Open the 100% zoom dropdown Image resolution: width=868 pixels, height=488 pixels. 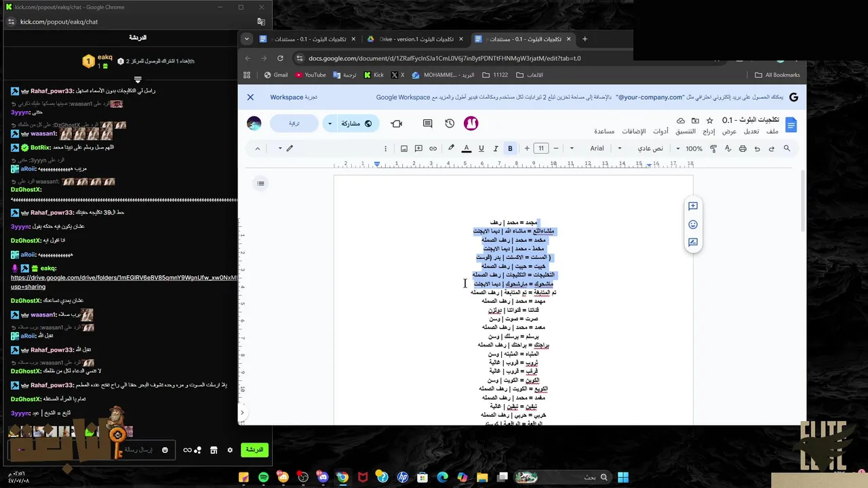[689, 148]
